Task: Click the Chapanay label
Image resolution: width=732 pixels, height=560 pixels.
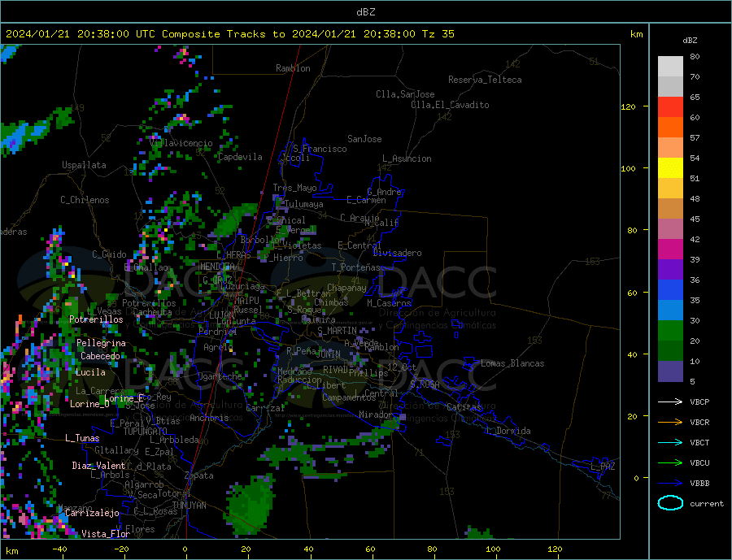Action: [x=346, y=288]
